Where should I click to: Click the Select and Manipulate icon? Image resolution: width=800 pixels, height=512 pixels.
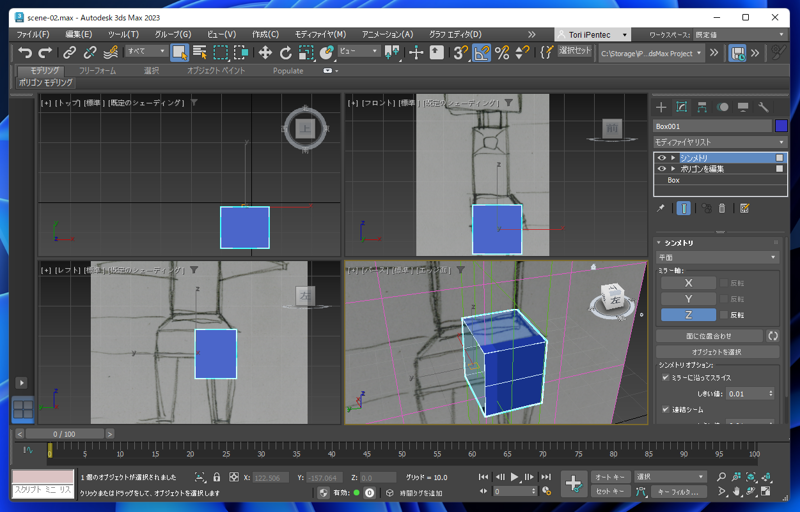[x=416, y=52]
